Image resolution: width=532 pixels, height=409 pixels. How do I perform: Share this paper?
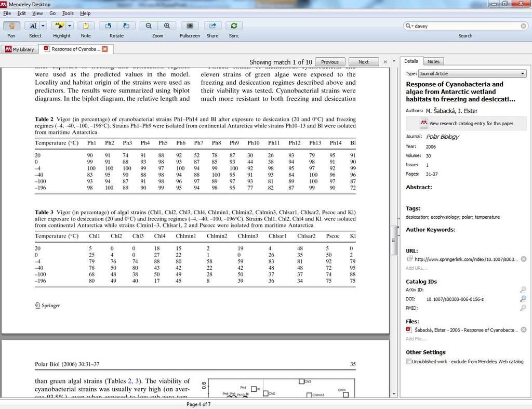pyautogui.click(x=212, y=26)
